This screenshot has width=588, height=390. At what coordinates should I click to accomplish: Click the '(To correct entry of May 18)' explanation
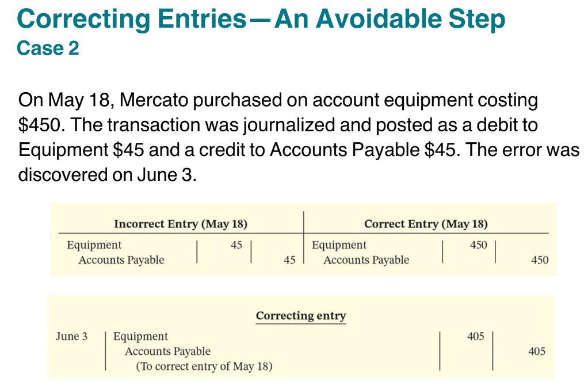[x=204, y=366]
